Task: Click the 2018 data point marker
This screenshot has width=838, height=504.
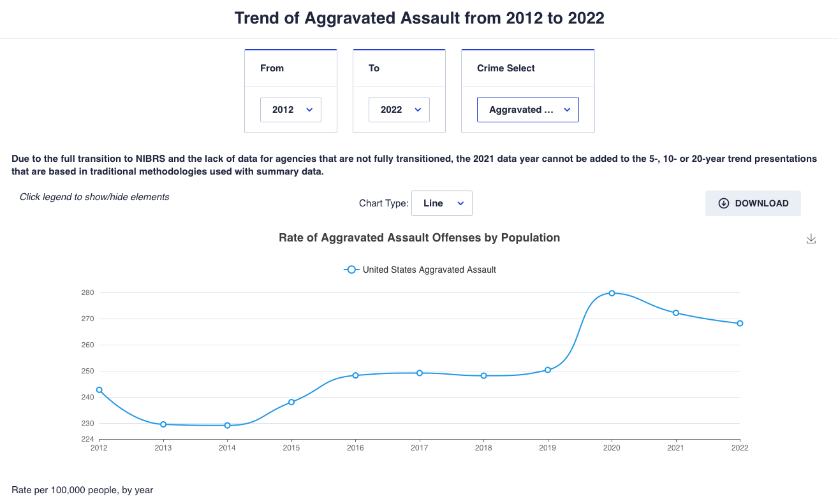Action: coord(483,376)
